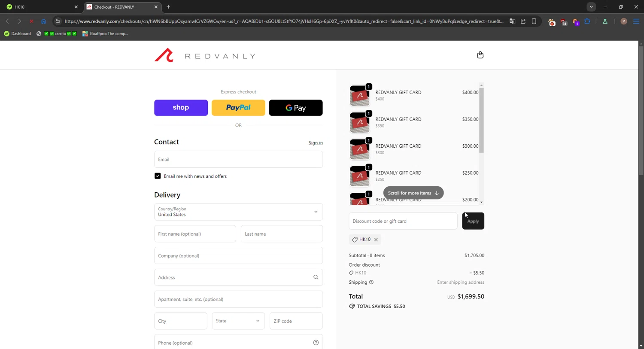
Task: Select the Checkout - REDVANLY tab
Action: point(122,7)
